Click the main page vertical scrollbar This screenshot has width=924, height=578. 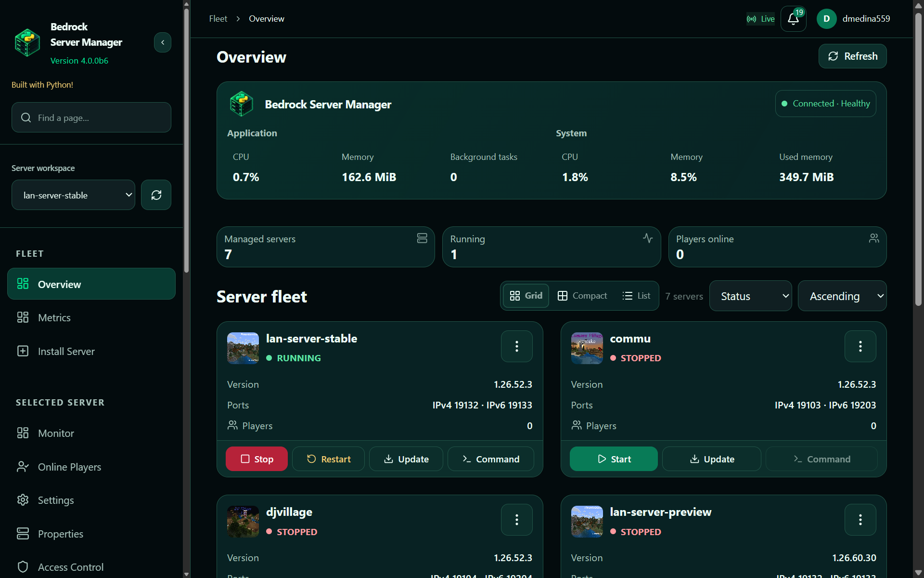pos(918,159)
